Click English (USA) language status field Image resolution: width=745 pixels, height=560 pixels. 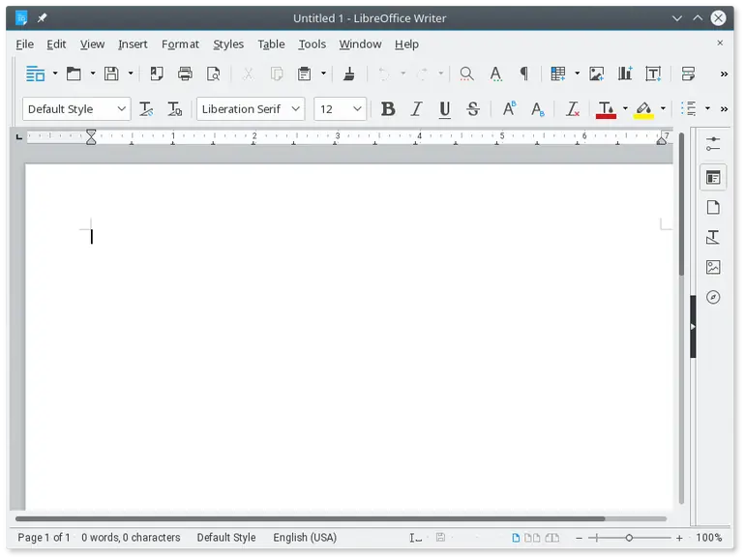305,538
